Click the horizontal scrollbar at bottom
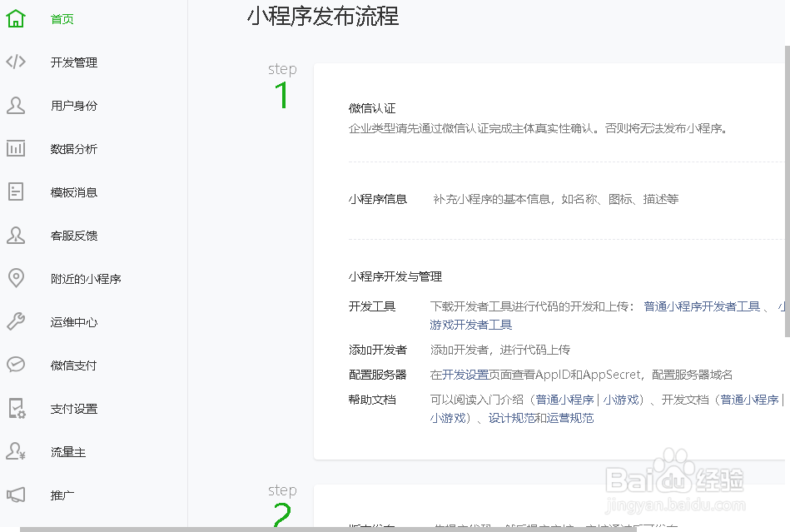 click(x=329, y=530)
